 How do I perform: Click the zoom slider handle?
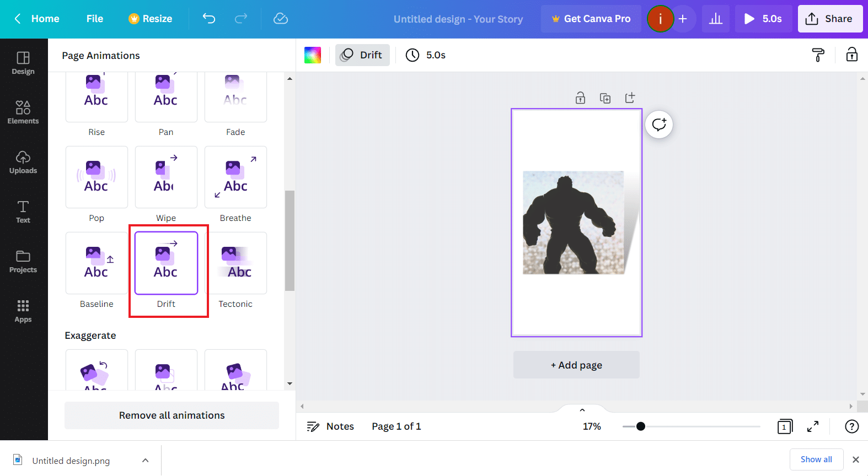tap(640, 426)
